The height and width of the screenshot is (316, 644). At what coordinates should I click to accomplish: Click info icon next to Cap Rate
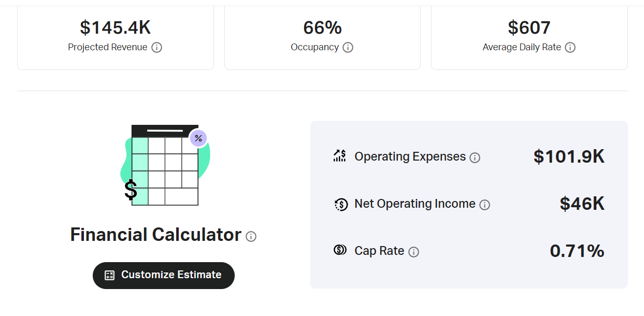[x=413, y=252]
